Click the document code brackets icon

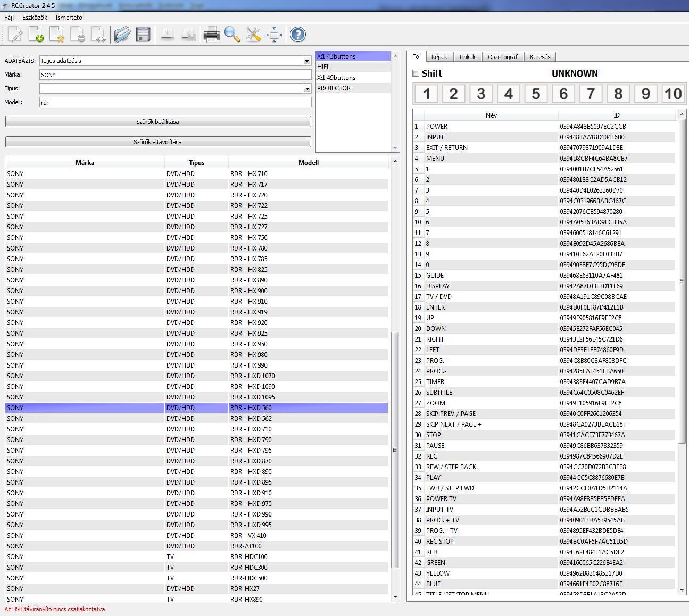[x=98, y=35]
